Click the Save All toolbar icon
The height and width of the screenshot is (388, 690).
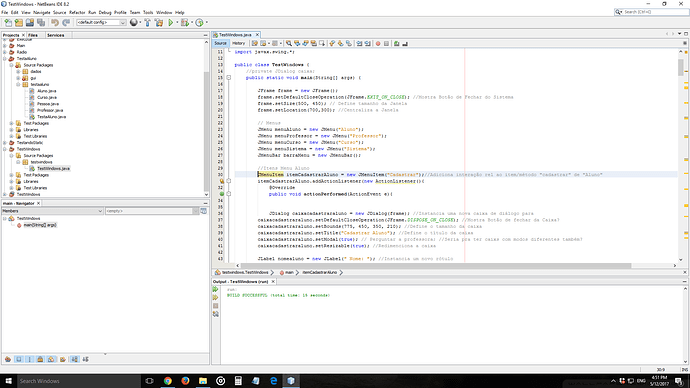point(41,22)
